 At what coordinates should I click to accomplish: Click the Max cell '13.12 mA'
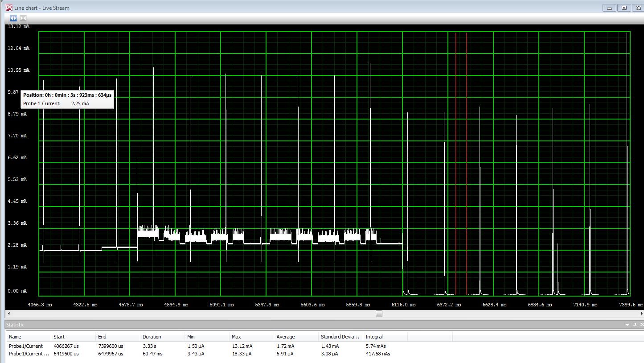coord(242,346)
